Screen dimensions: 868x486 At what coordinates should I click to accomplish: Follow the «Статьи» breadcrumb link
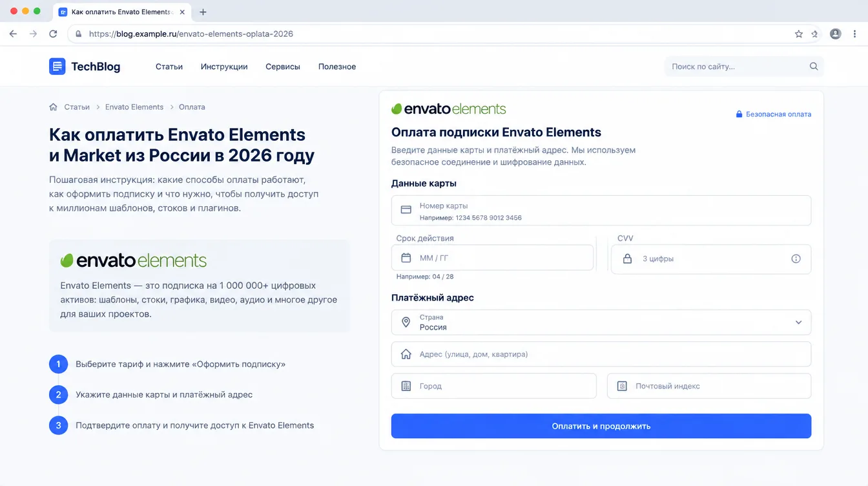pyautogui.click(x=77, y=107)
